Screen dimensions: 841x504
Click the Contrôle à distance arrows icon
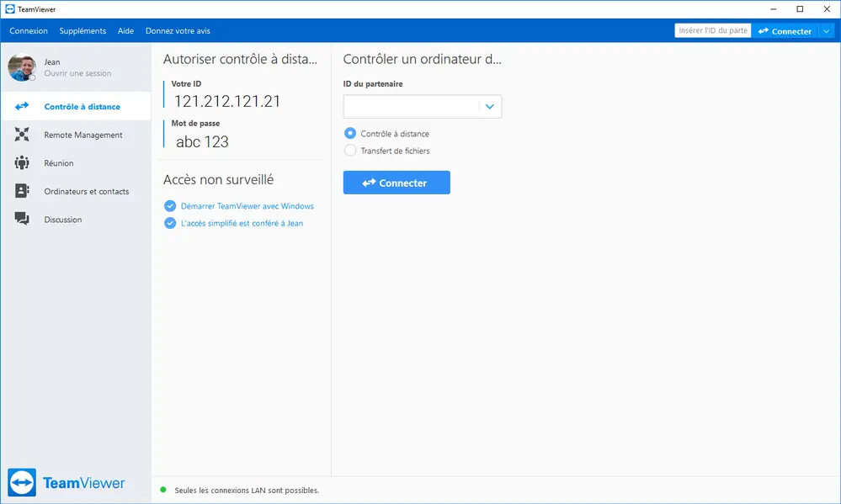pos(22,106)
